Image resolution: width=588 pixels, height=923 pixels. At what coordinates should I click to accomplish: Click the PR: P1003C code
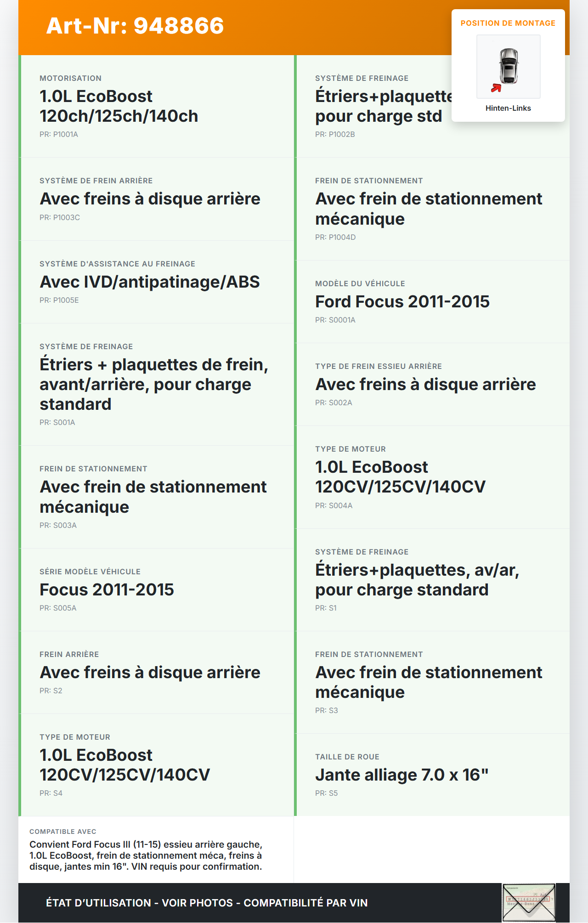point(60,218)
